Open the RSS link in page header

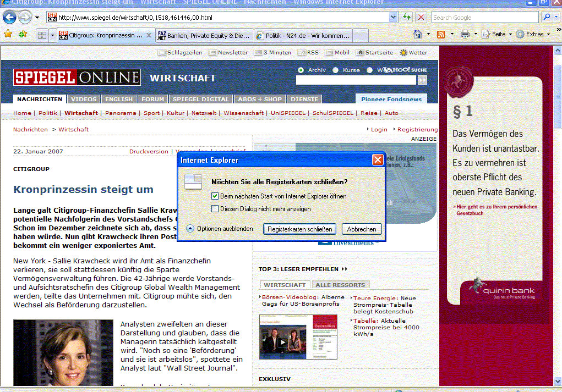(x=308, y=52)
